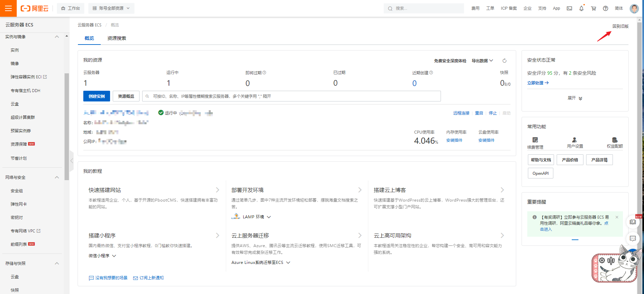Click 停止 instance link
This screenshot has height=294, width=644.
tap(493, 113)
